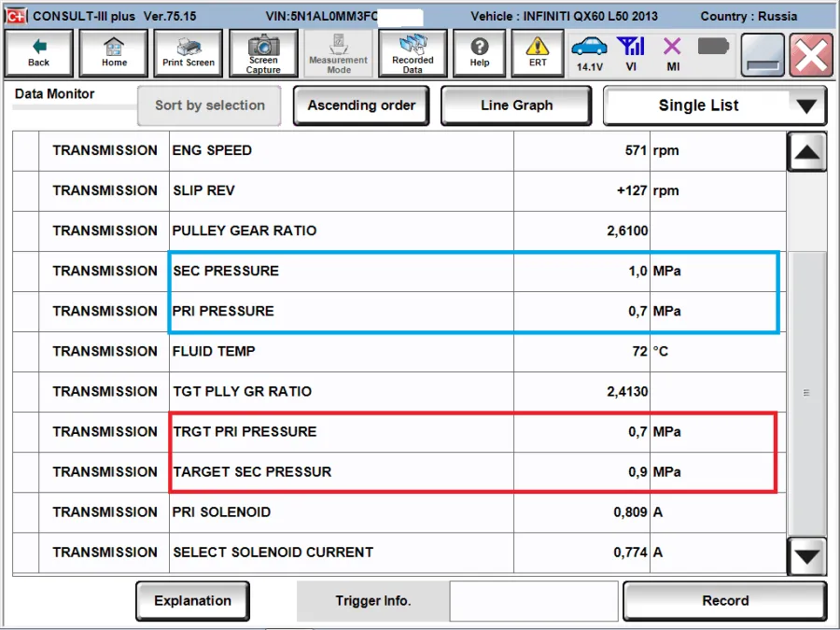The image size is (840, 630).
Task: Select the PRI PRESSURE row checkbox cell
Action: [26, 312]
